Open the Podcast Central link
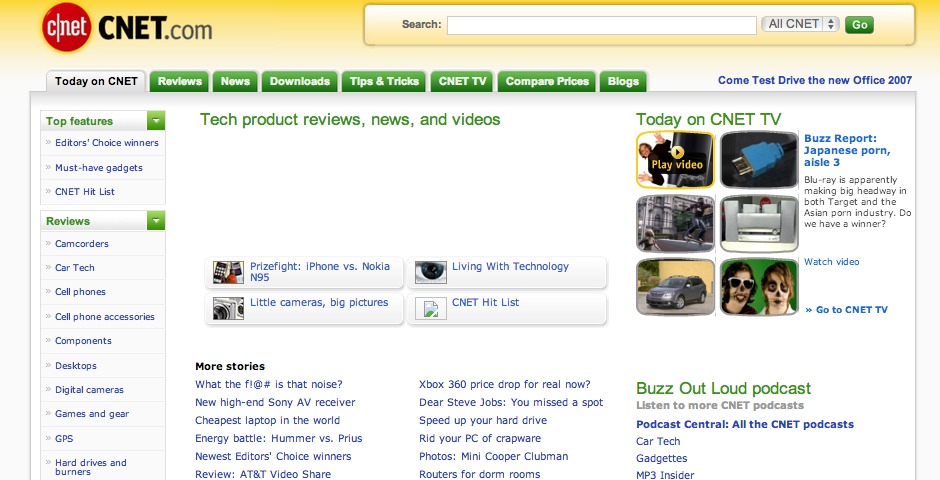Viewport: 940px width, 480px height. point(745,424)
